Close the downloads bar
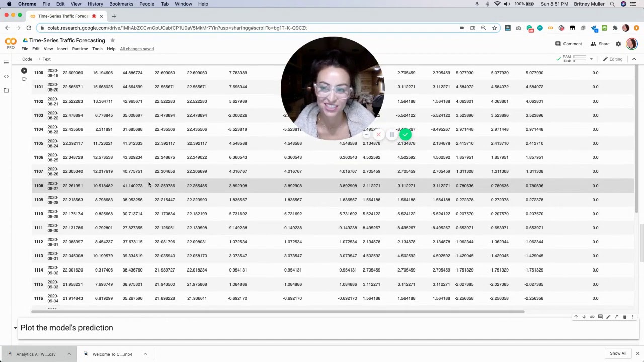The image size is (644, 362). point(637,353)
